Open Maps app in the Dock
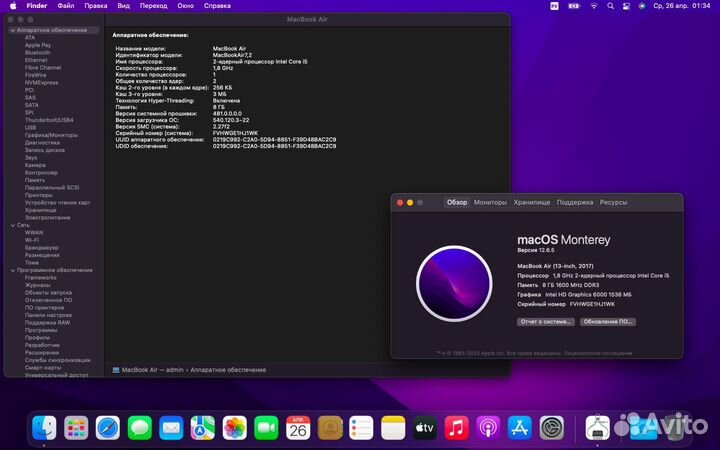This screenshot has width=720, height=450. [x=203, y=428]
